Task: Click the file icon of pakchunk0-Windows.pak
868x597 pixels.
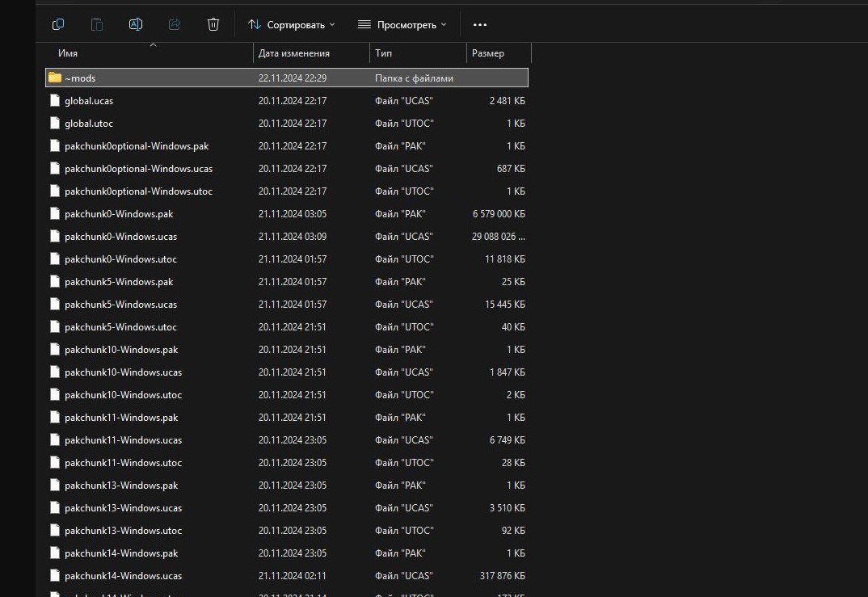Action: 55,214
